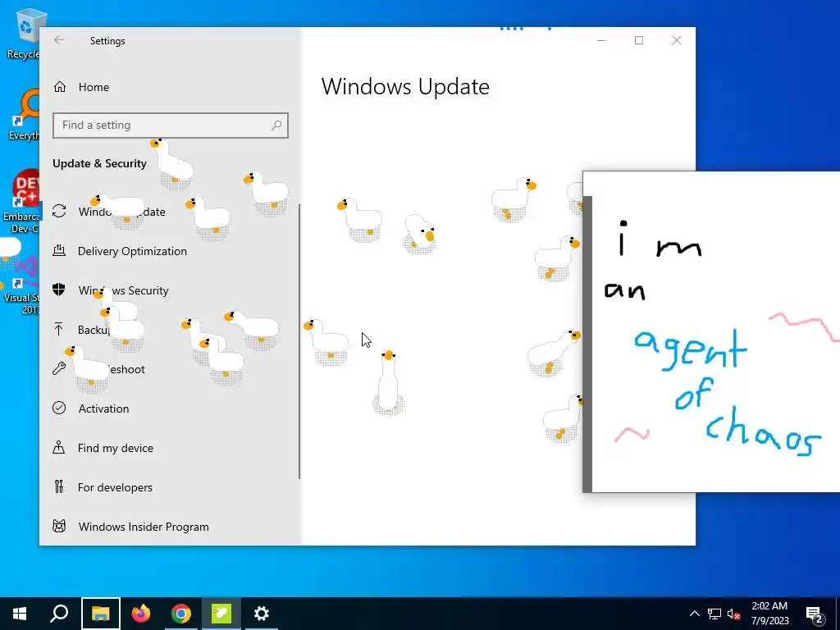Select the Visual Studio desktop shortcut
840x630 pixels.
click(x=21, y=285)
